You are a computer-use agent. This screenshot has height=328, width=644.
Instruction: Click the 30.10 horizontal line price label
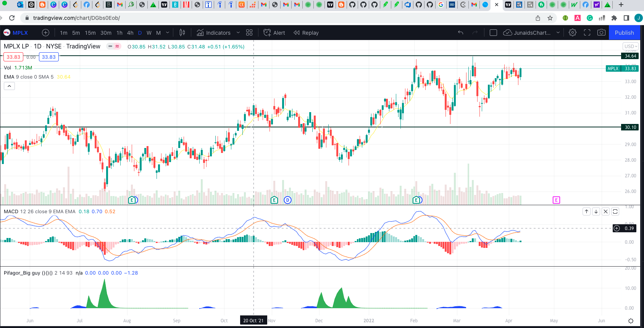[630, 127]
